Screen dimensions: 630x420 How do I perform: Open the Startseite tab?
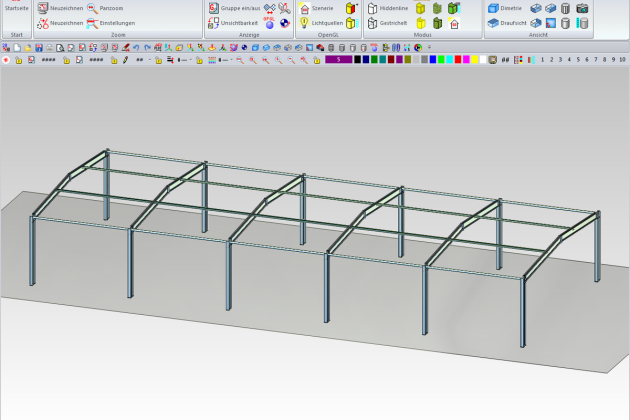point(17,8)
